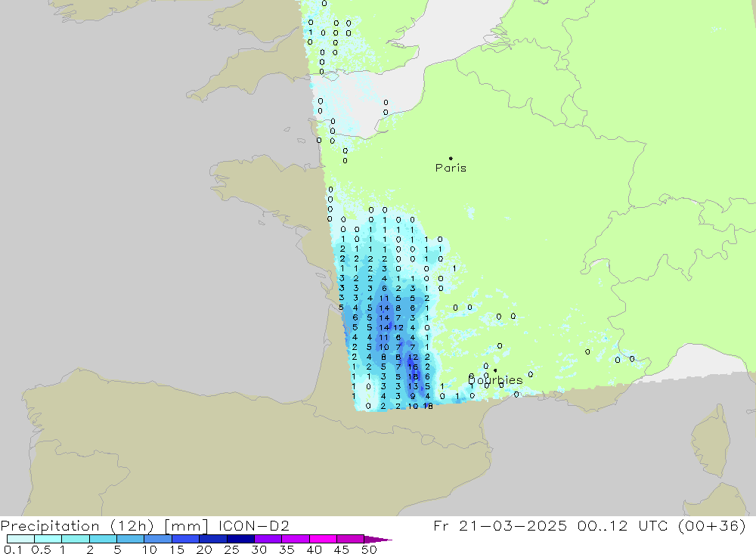Click the 15–20 mm blue legend swatch

pos(185,539)
